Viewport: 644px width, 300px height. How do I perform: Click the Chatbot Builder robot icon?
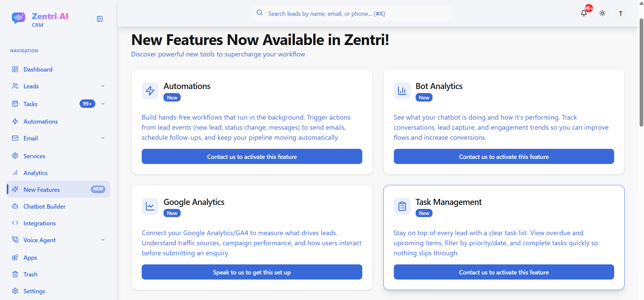coord(15,206)
